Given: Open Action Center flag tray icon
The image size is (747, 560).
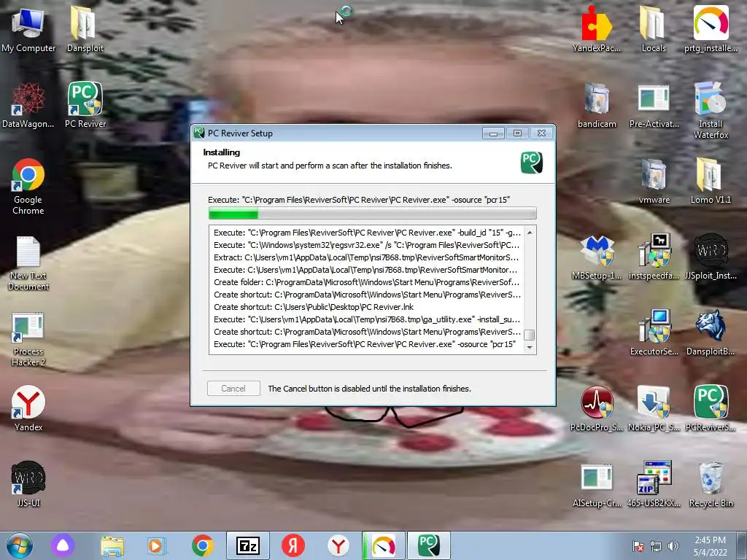Looking at the screenshot, I should (x=638, y=547).
